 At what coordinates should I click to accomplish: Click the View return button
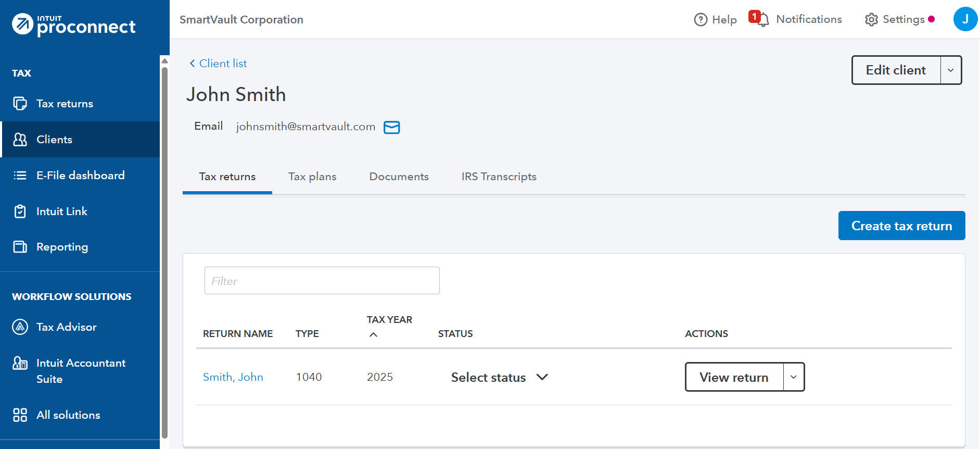pyautogui.click(x=734, y=377)
